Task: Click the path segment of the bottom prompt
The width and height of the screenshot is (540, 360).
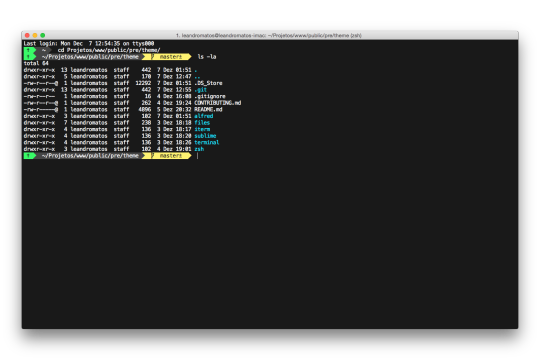Action: [x=90, y=156]
